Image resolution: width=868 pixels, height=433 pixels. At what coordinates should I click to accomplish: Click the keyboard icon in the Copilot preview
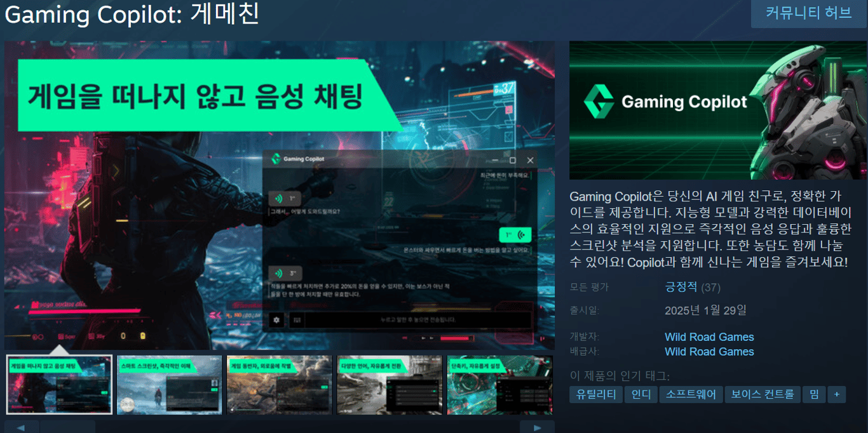coord(295,320)
